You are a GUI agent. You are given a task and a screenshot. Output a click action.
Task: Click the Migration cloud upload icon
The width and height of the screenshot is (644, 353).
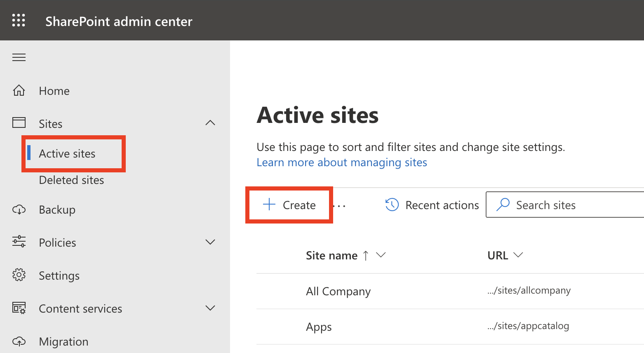19,341
